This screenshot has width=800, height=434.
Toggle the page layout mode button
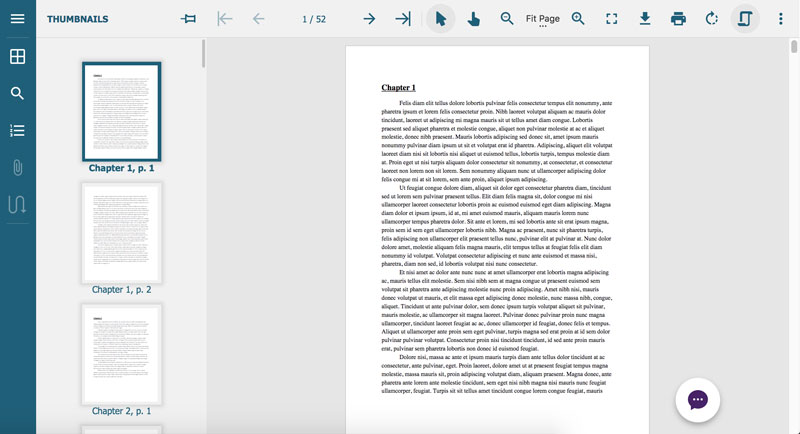[745, 19]
